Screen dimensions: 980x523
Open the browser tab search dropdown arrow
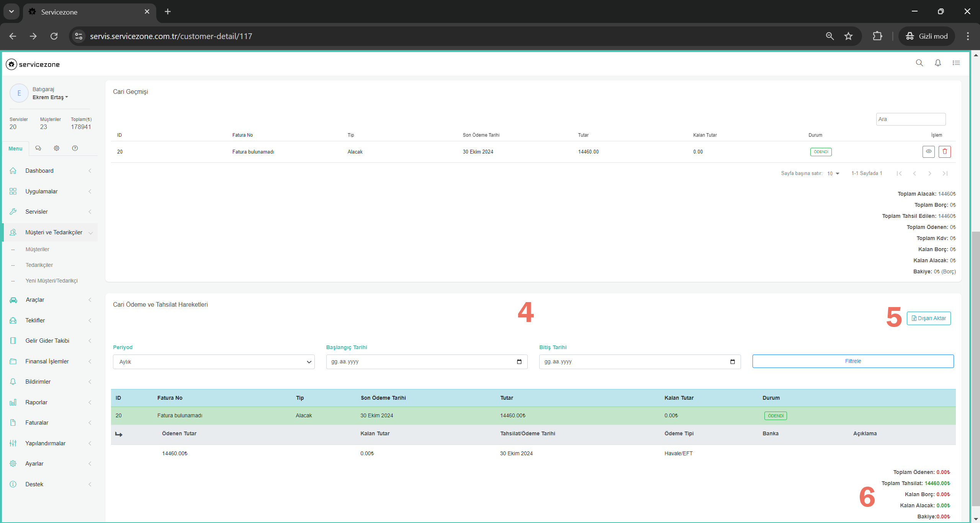[x=11, y=11]
